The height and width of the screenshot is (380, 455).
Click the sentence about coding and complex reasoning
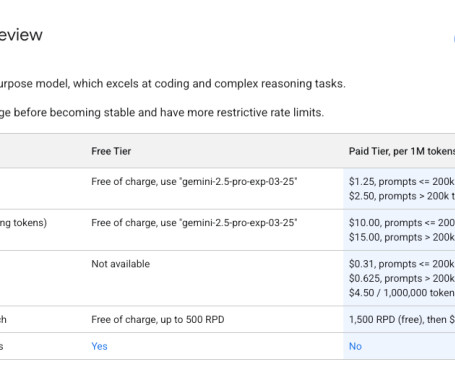pyautogui.click(x=173, y=84)
